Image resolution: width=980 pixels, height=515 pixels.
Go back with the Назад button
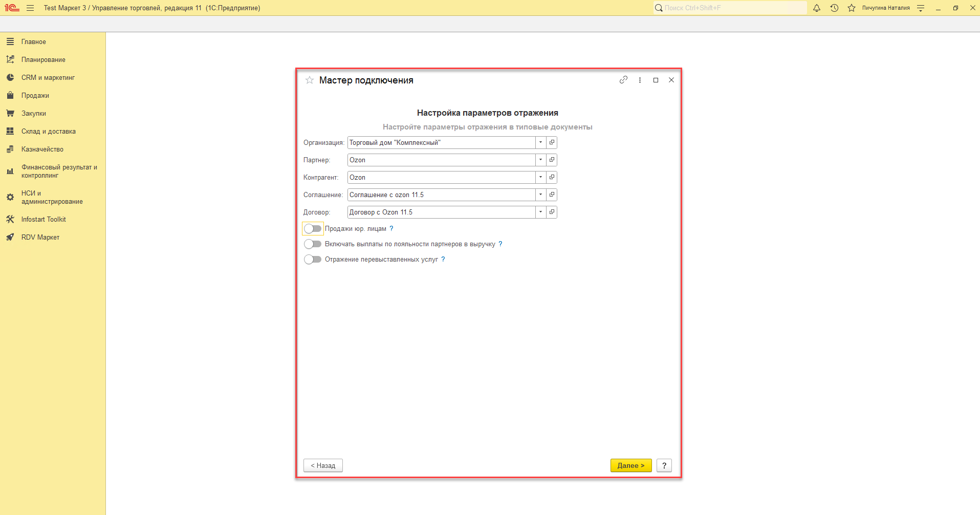pyautogui.click(x=323, y=465)
